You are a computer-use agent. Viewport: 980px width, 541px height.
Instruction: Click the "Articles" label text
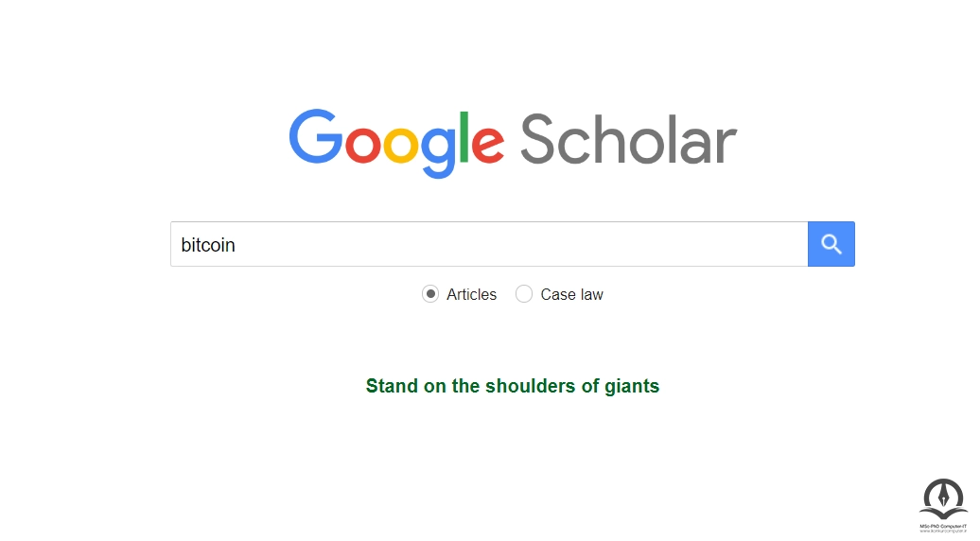(471, 294)
